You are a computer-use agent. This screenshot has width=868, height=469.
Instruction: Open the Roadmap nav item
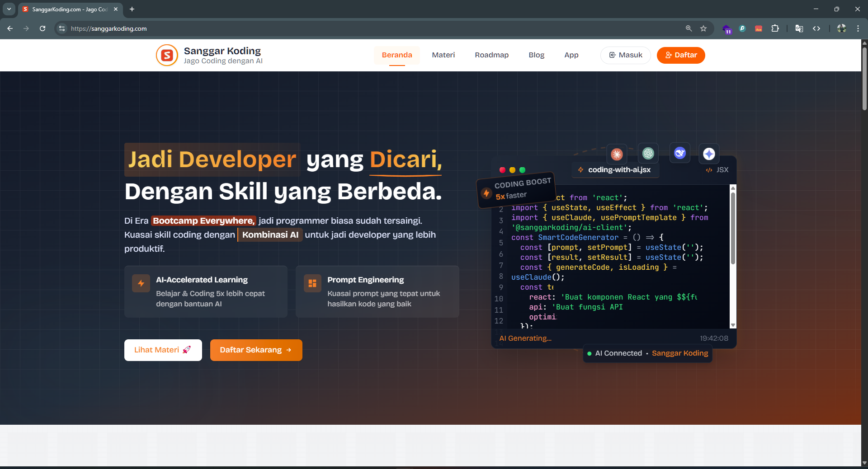pos(492,55)
